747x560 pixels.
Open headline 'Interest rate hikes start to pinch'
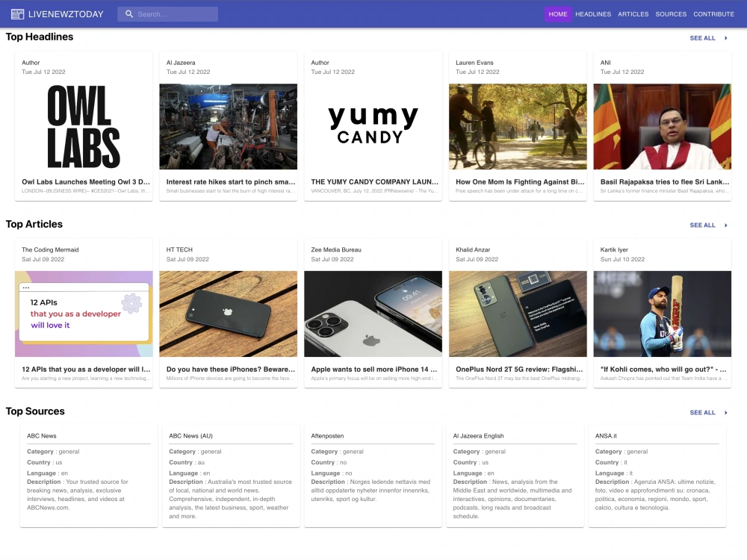click(x=231, y=182)
